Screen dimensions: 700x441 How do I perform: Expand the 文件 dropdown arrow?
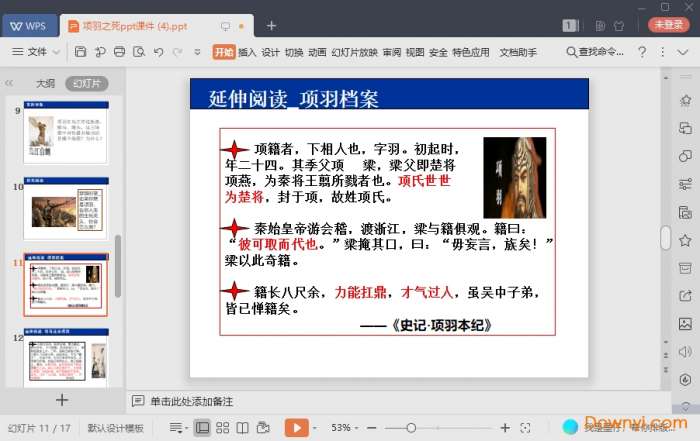[56, 52]
